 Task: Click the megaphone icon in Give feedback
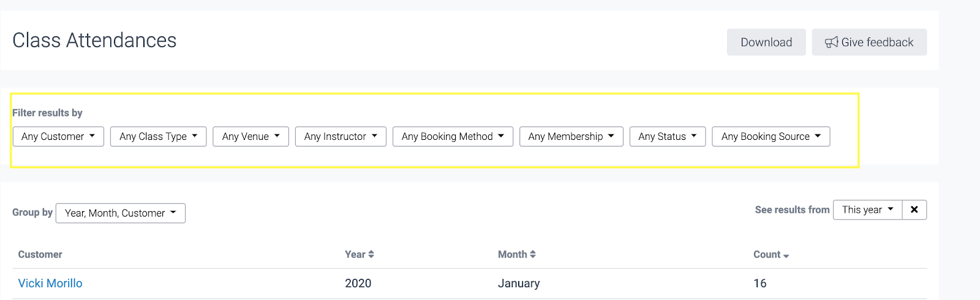pyautogui.click(x=831, y=42)
